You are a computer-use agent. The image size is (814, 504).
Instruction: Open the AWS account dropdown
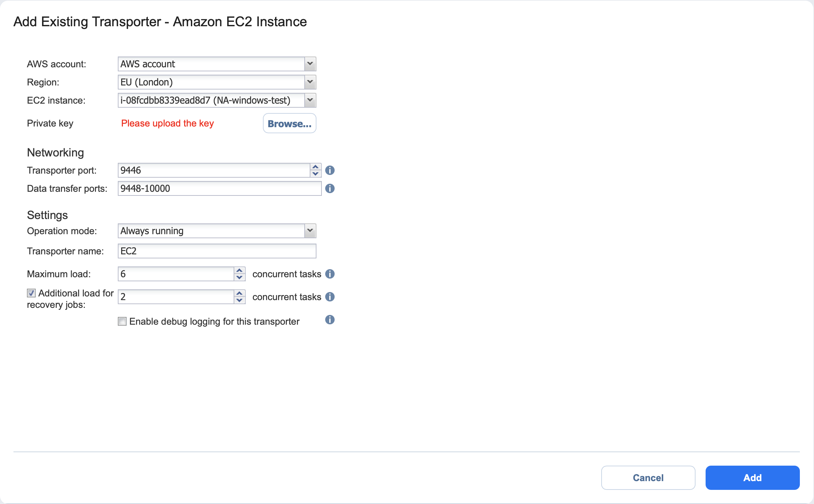tap(310, 64)
